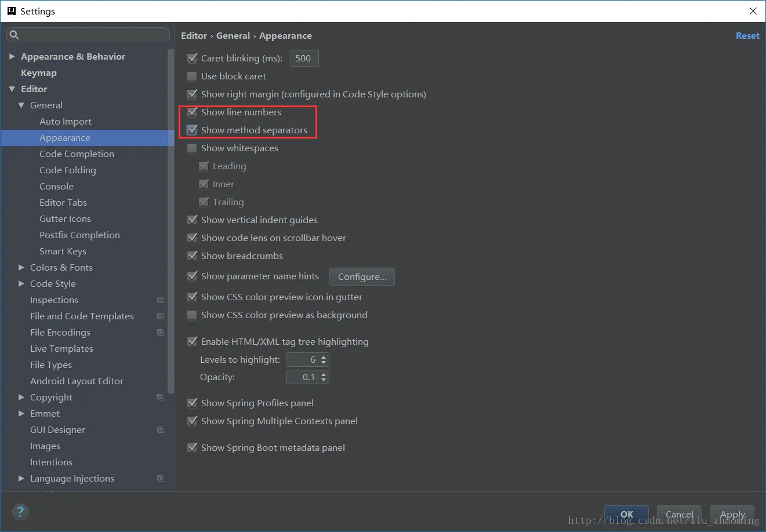Toggle Show Spring Multiple Contexts panel
The image size is (766, 532).
point(193,421)
